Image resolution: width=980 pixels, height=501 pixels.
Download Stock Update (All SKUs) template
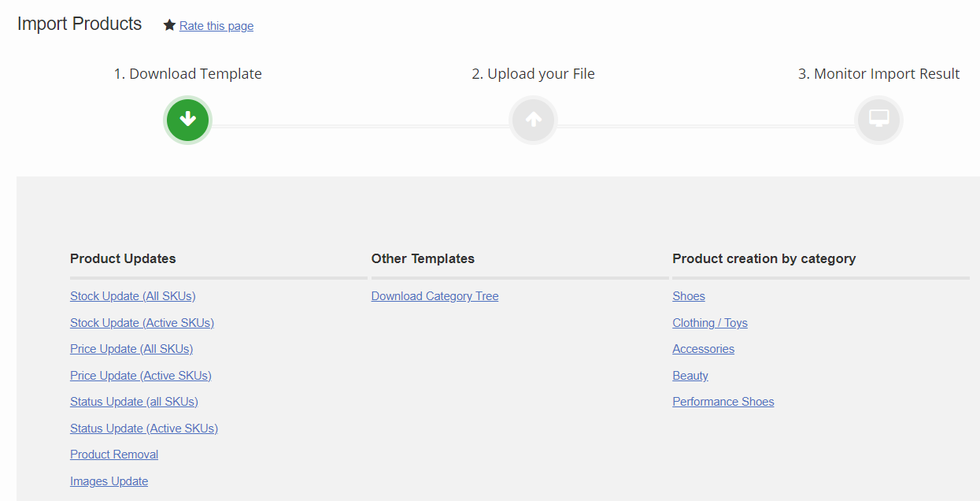(132, 296)
